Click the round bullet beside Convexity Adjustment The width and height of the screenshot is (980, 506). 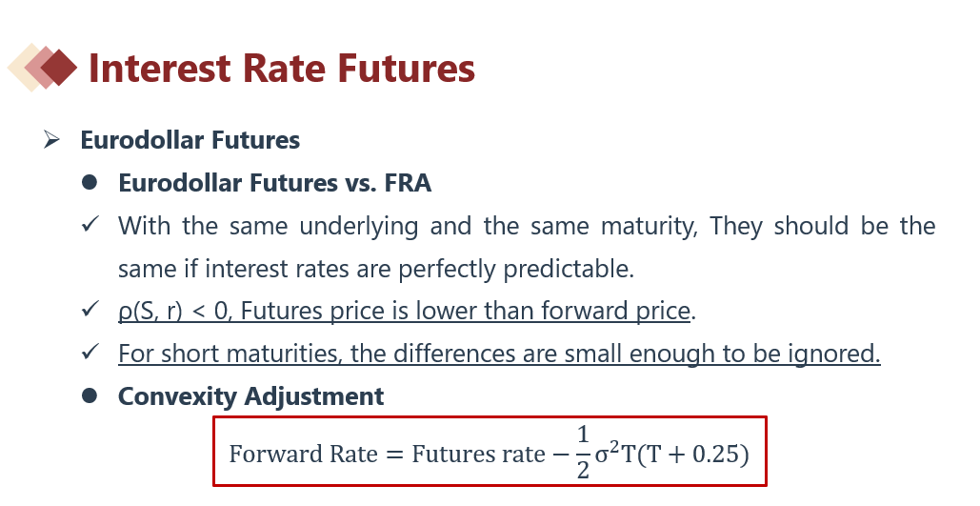(x=90, y=395)
